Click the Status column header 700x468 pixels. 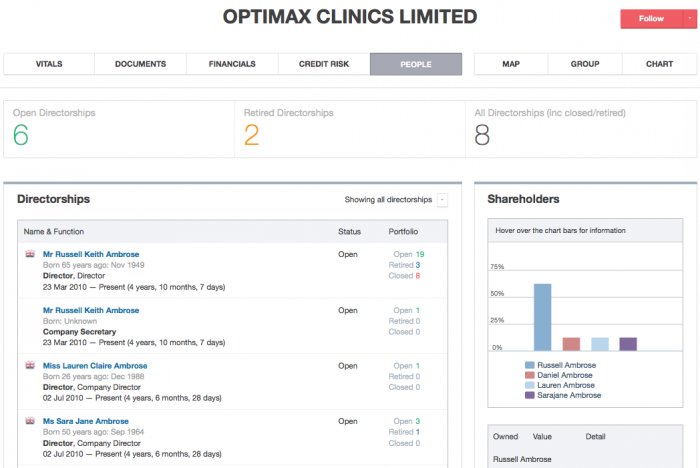tap(349, 231)
